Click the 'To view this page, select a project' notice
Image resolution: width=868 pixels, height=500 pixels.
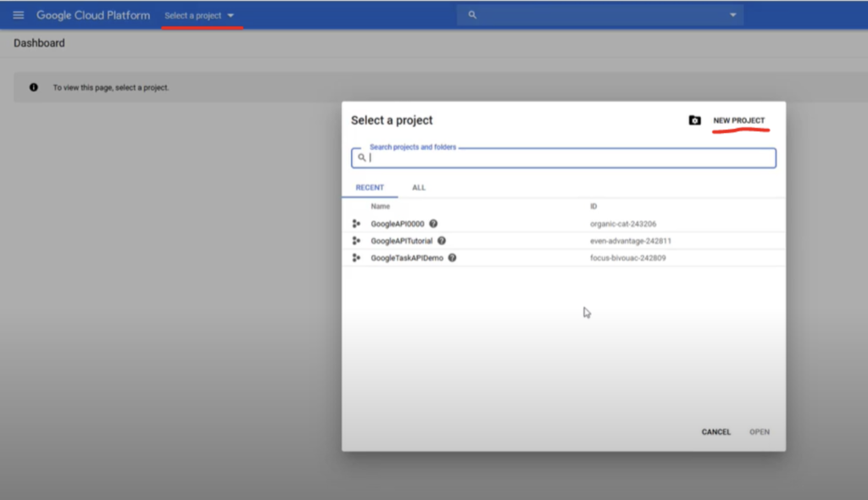(x=111, y=87)
